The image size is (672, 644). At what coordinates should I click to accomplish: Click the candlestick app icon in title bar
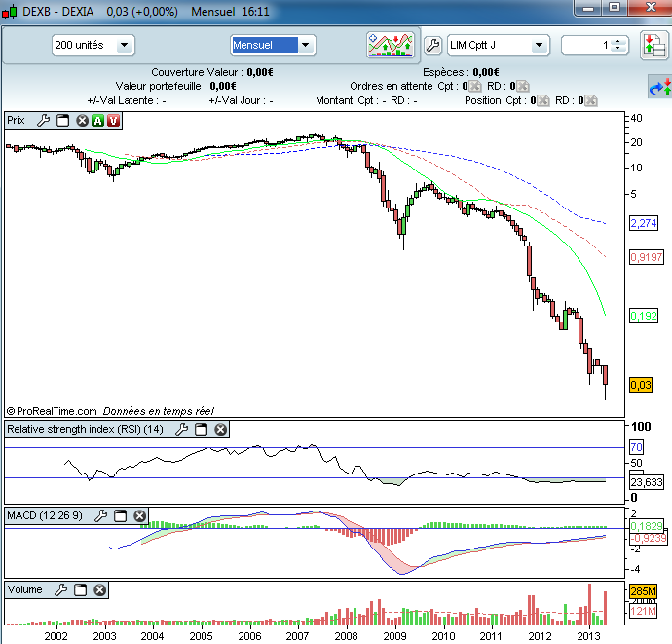pyautogui.click(x=10, y=12)
